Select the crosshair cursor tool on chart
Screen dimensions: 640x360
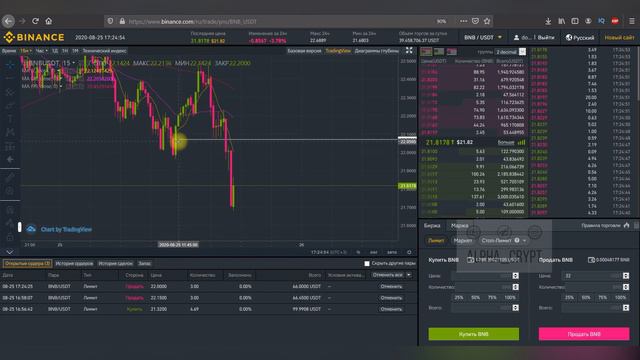coord(10,64)
